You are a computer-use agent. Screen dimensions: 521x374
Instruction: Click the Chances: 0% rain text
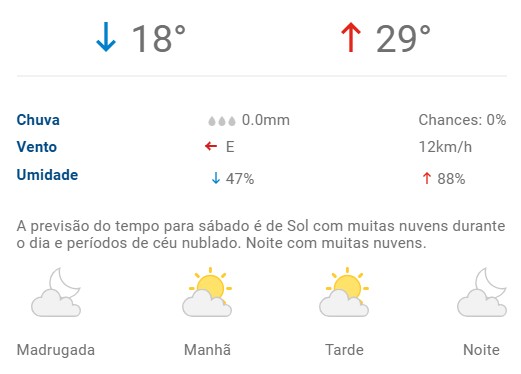[462, 120]
